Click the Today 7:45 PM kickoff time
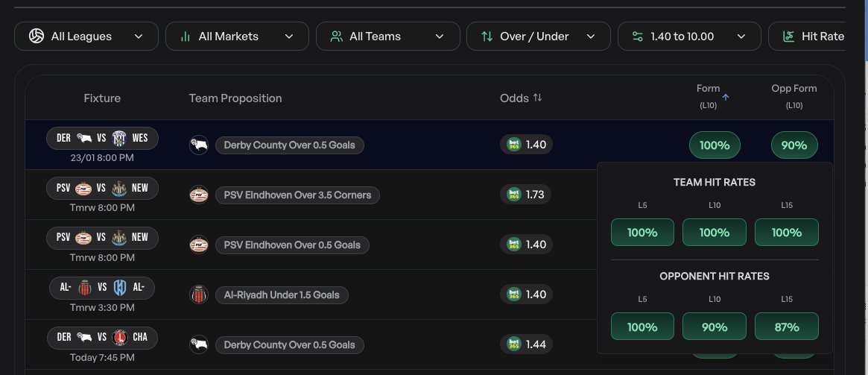 tap(102, 357)
